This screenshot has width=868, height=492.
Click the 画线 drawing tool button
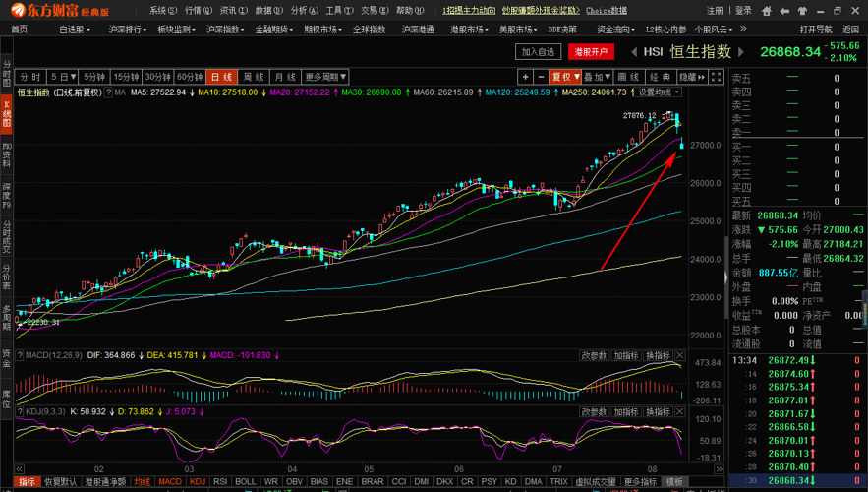(x=628, y=77)
